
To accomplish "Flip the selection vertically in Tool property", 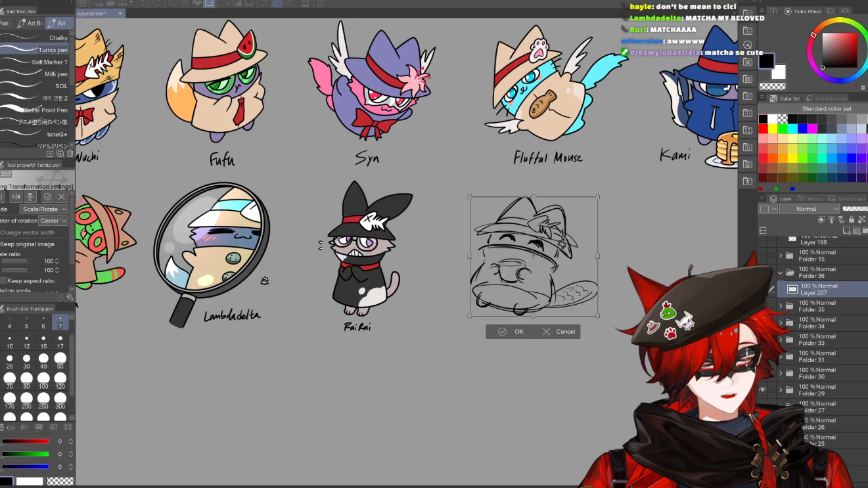I will pyautogui.click(x=31, y=197).
